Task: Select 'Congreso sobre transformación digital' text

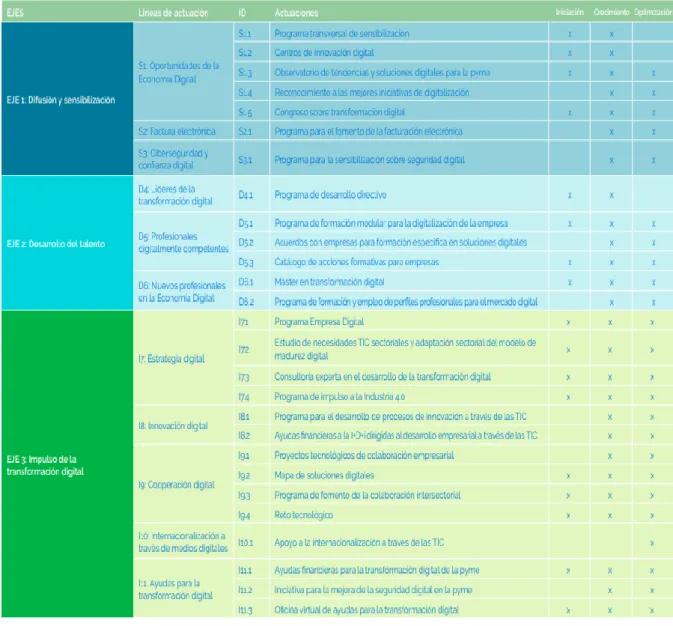Action: [x=340, y=112]
